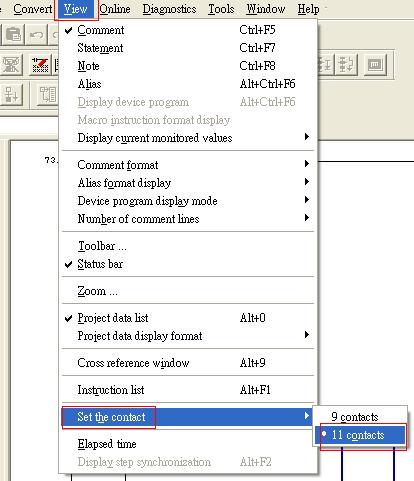The width and height of the screenshot is (414, 481).
Task: Open the Online menu in menu bar
Action: 115,9
